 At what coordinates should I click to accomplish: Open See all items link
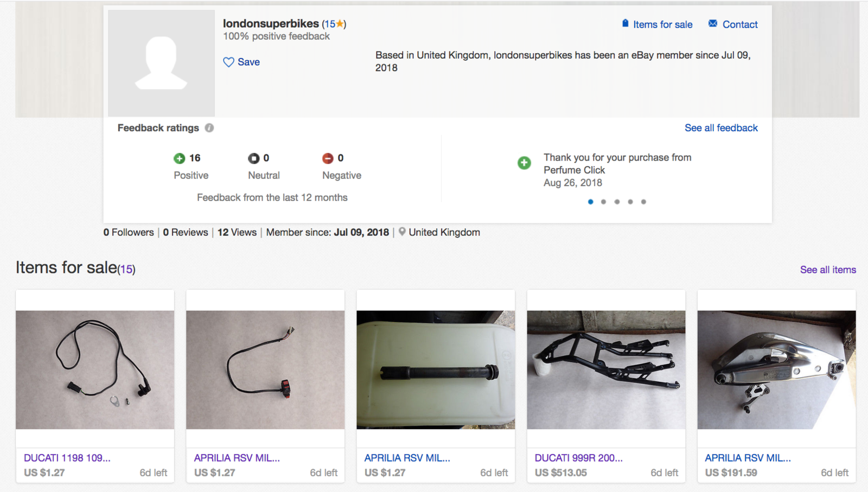[x=828, y=270]
